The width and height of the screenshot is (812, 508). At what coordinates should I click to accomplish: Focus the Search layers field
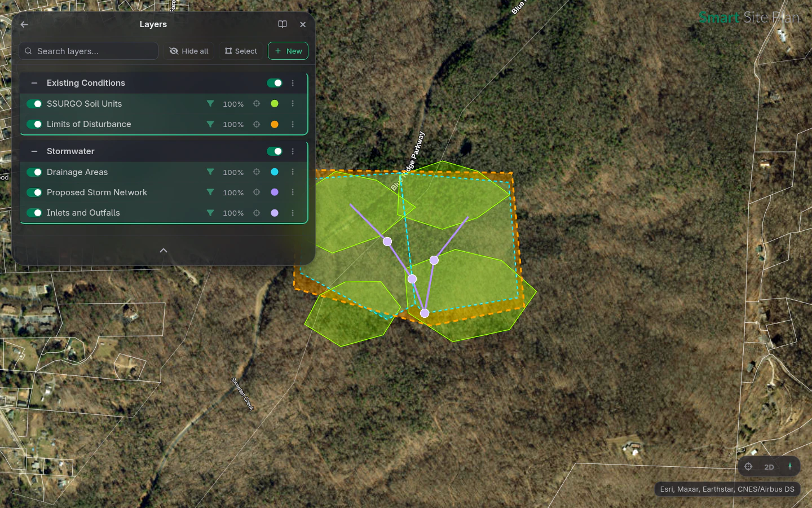(x=89, y=51)
